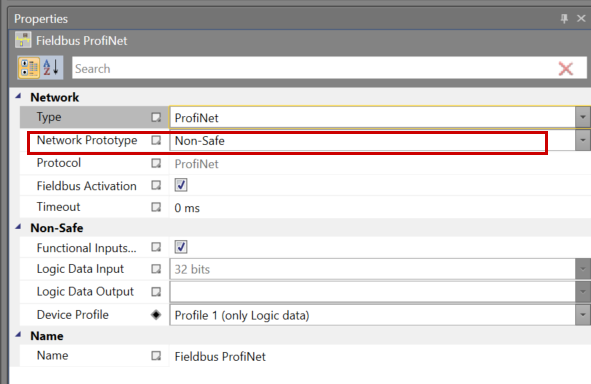Collapse the Network section

tap(18, 96)
